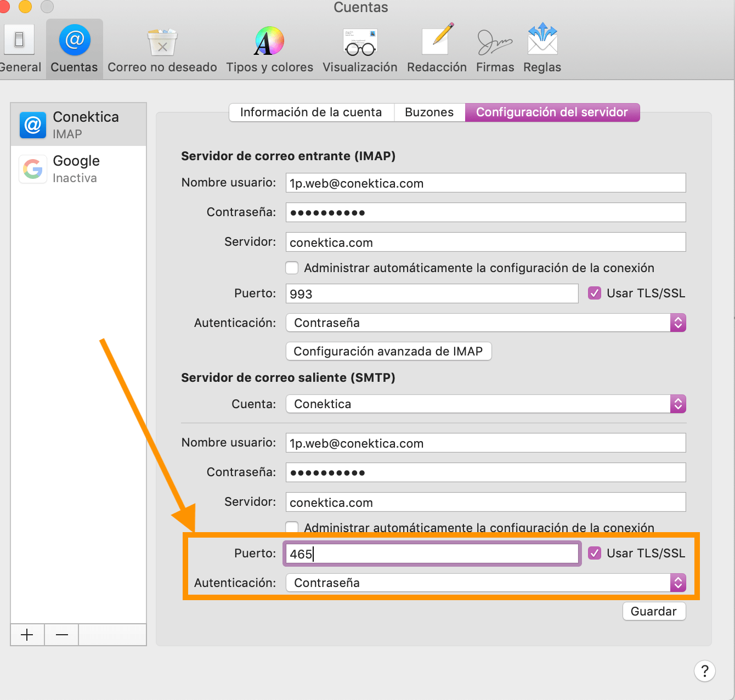Enable automatic connection management for IMAP
The image size is (735, 700).
292,268
